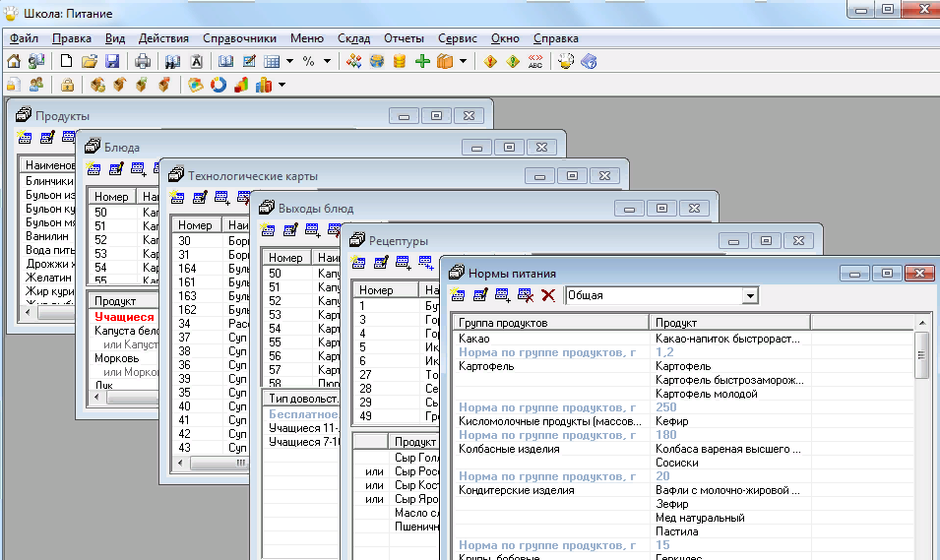Image resolution: width=940 pixels, height=560 pixels.
Task: Click the ABC spell-check icon
Action: point(535,61)
